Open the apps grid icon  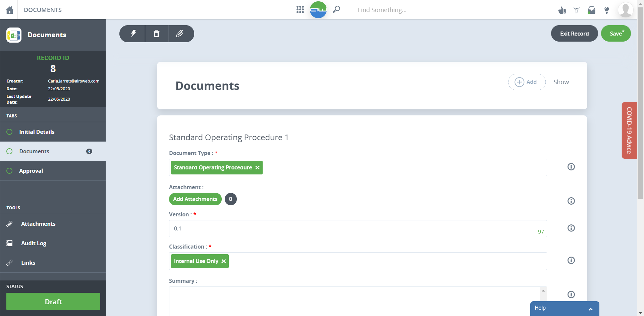[x=300, y=10]
